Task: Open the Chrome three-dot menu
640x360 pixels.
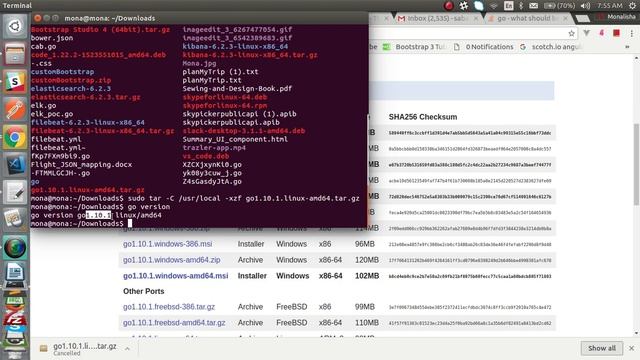Action: 632,33
